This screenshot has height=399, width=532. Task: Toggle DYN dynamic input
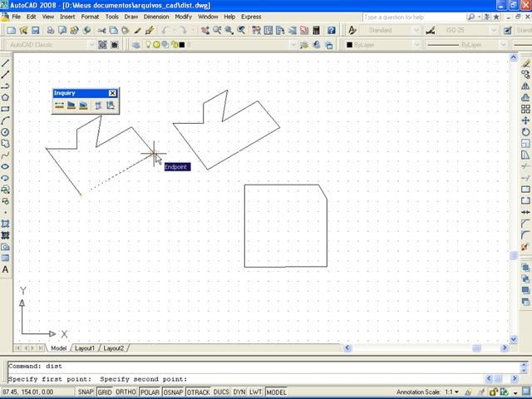pyautogui.click(x=239, y=392)
